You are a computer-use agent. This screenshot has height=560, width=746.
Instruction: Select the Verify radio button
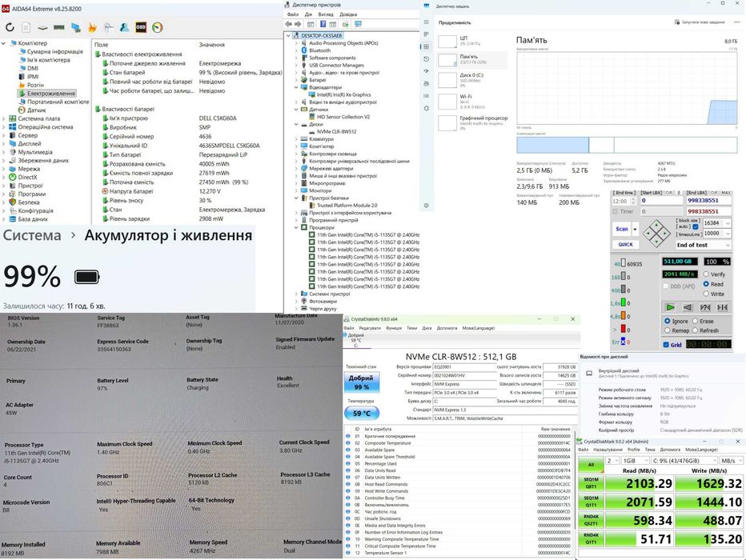coord(706,274)
